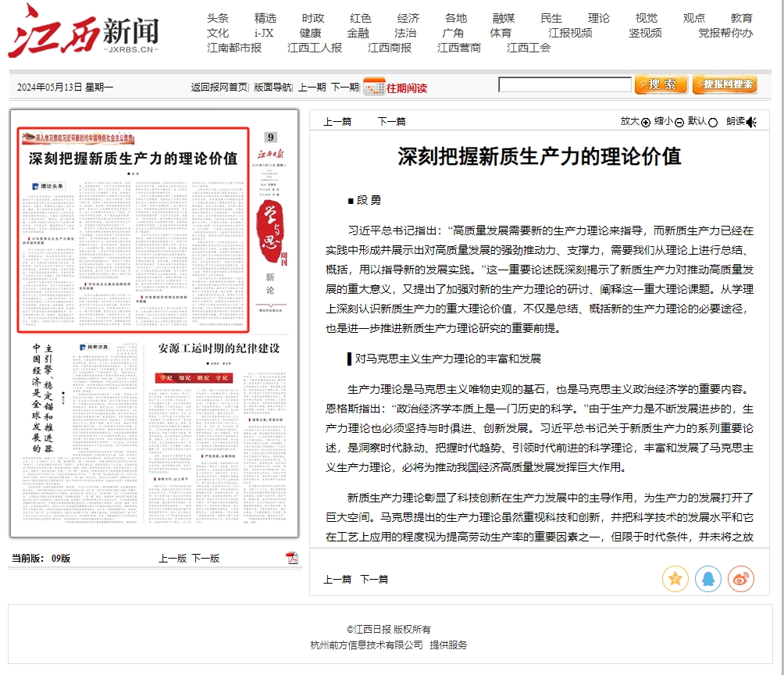Viewport: 784px width, 675px height.
Task: Share article via QQ icon
Action: 707,579
